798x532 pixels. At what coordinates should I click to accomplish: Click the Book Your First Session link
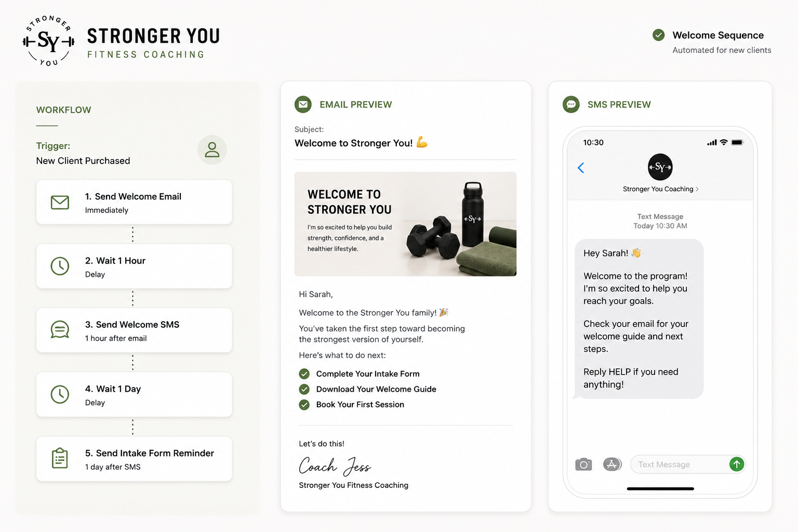click(360, 405)
